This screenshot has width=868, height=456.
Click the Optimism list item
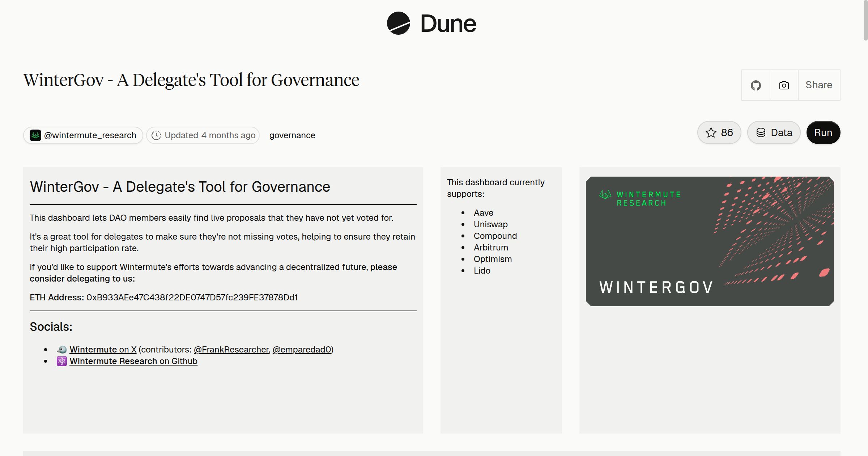pos(493,259)
